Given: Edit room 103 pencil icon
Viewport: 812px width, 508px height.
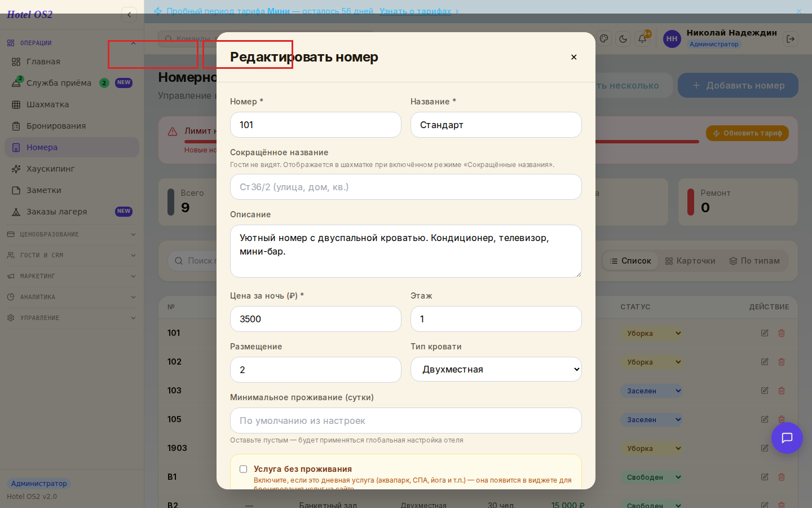Looking at the screenshot, I should click(x=765, y=391).
